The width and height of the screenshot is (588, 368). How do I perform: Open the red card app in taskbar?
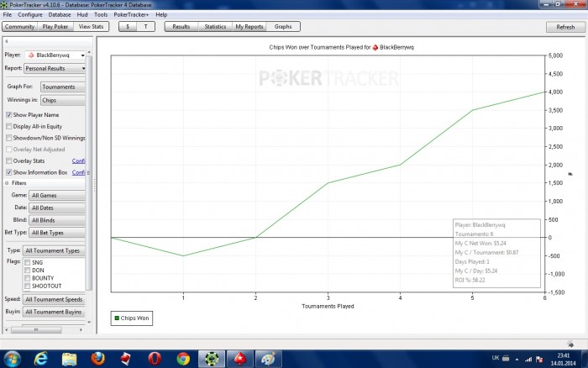point(126,359)
